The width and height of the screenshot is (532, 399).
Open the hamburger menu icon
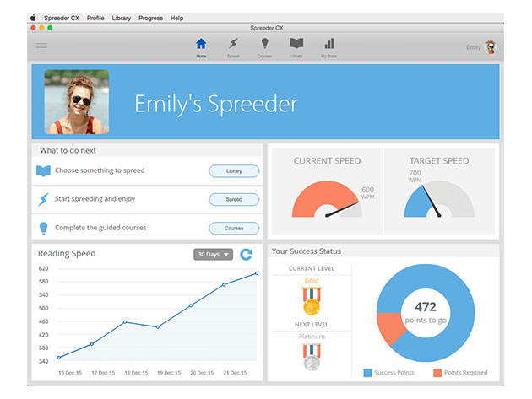coord(41,47)
